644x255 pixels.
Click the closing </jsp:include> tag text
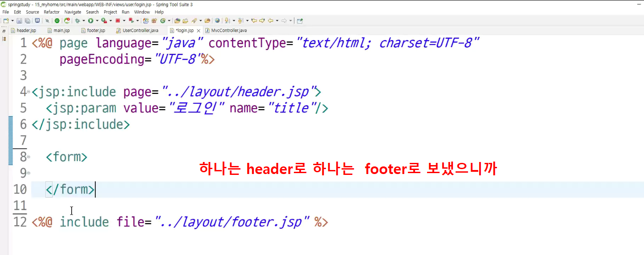81,124
